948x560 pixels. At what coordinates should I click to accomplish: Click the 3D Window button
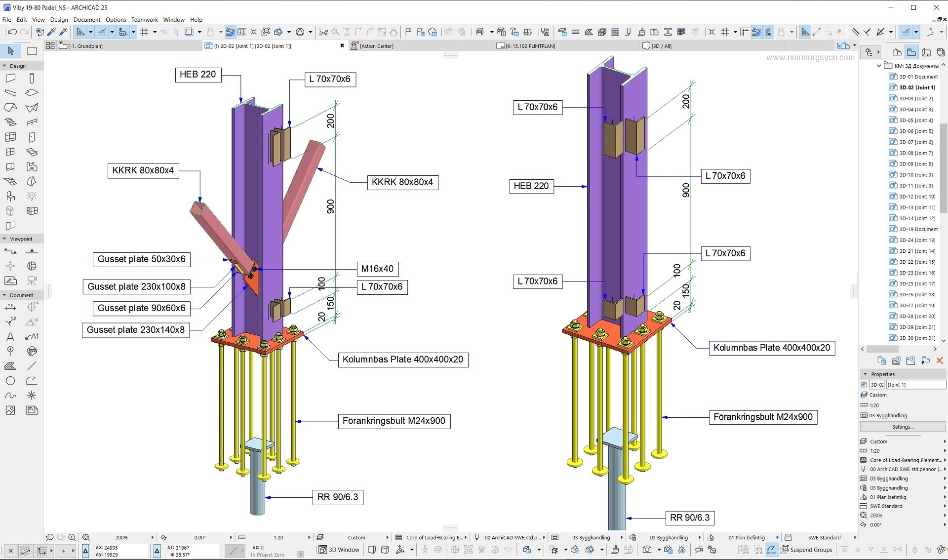[x=339, y=550]
